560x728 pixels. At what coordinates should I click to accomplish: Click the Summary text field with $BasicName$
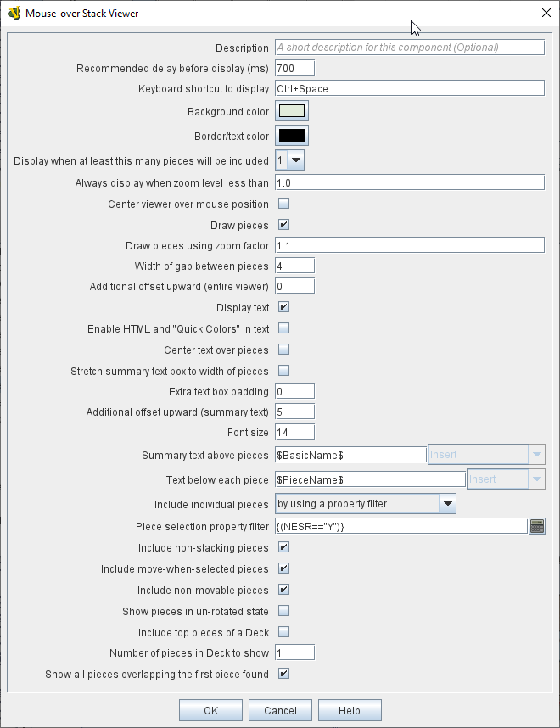click(x=351, y=455)
